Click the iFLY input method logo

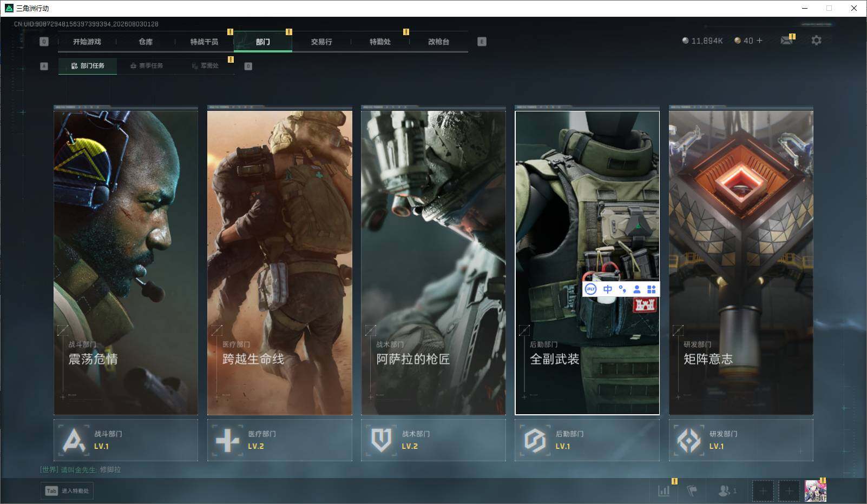(590, 289)
